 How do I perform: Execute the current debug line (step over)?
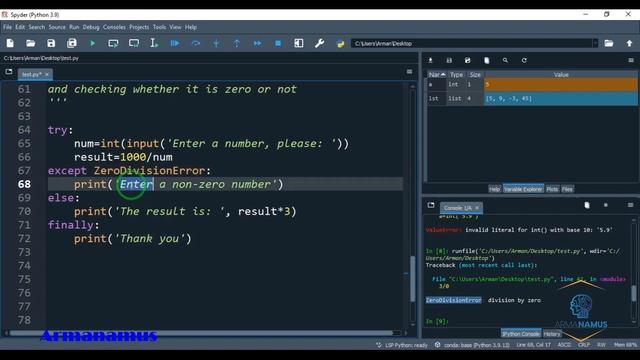tap(196, 43)
